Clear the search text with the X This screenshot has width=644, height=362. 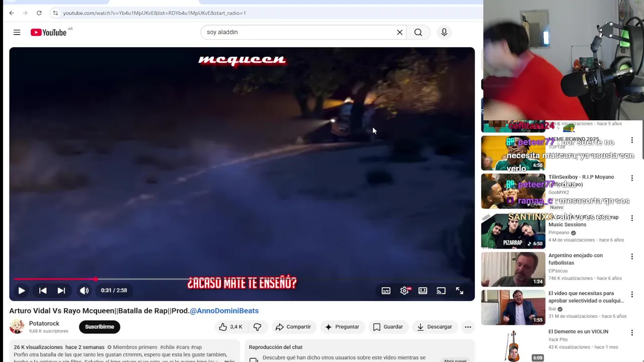399,32
